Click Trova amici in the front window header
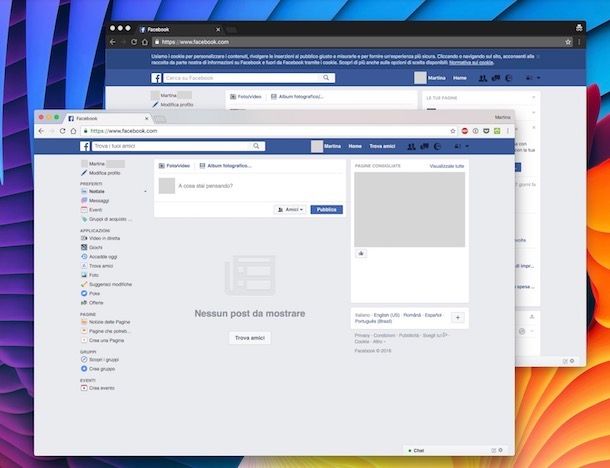Image resolution: width=610 pixels, height=468 pixels. [x=382, y=146]
